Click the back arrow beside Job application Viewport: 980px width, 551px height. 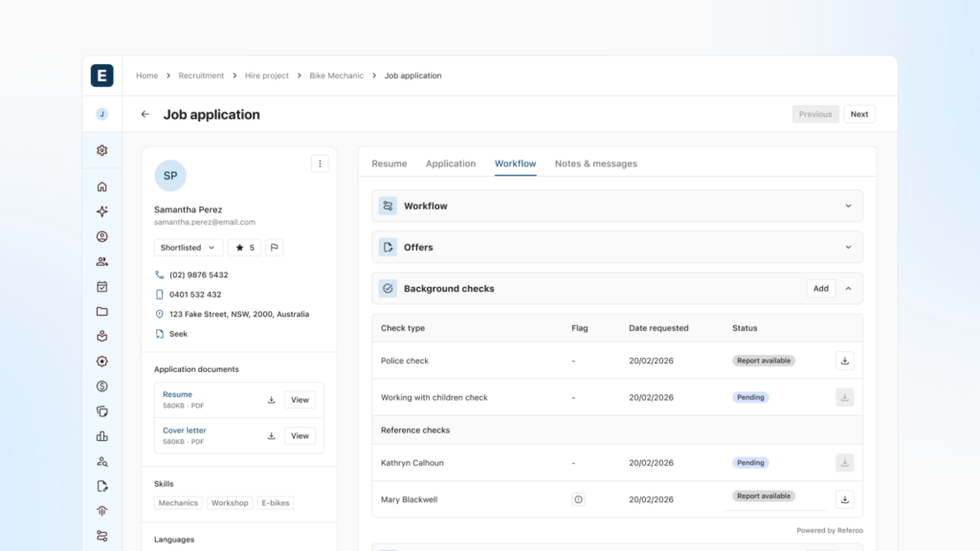coord(145,115)
